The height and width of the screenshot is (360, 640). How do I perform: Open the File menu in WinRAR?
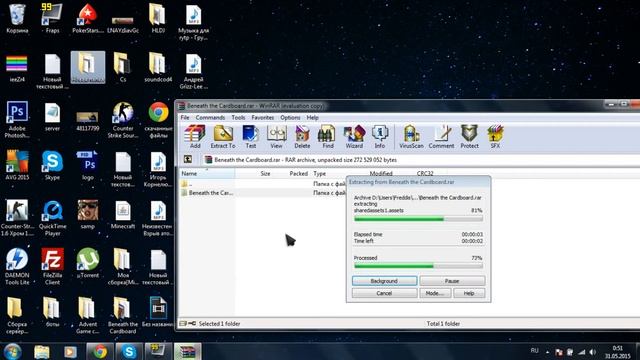(x=185, y=118)
